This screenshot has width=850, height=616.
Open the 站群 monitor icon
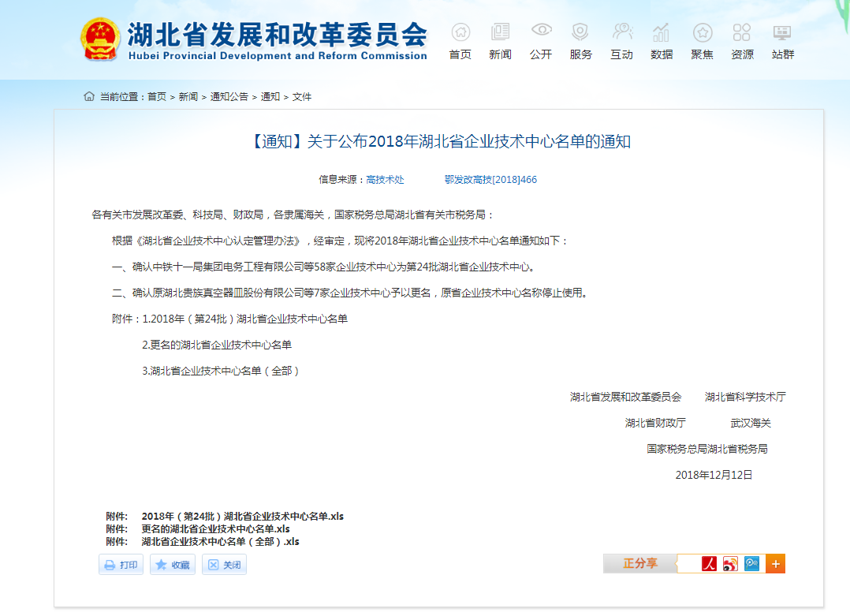[x=782, y=32]
